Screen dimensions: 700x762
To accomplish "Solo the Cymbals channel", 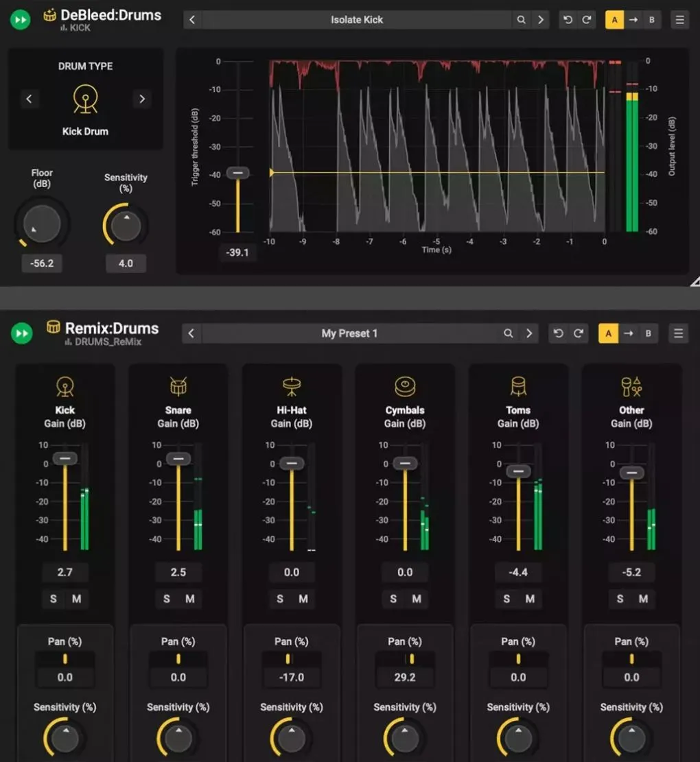I will [393, 599].
